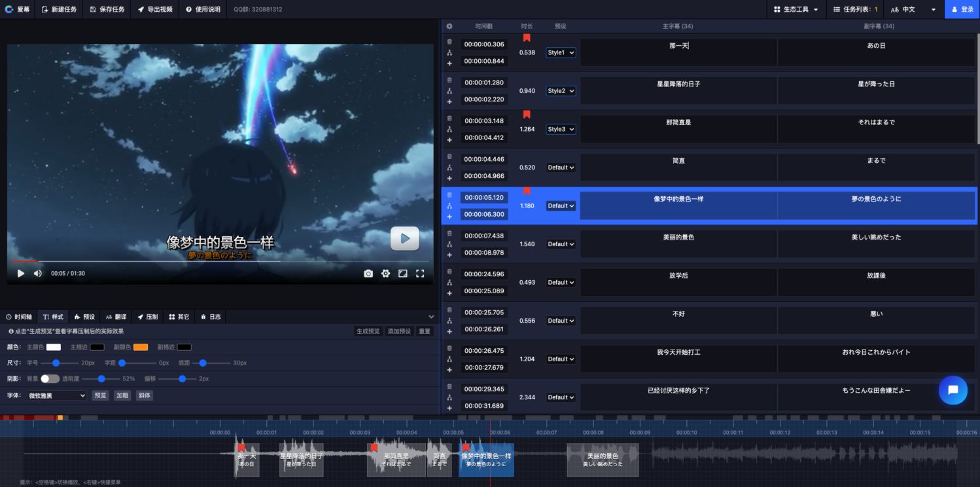Image resolution: width=980 pixels, height=487 pixels.
Task: Pick the orange 副颜色 color swatch
Action: [x=141, y=347]
